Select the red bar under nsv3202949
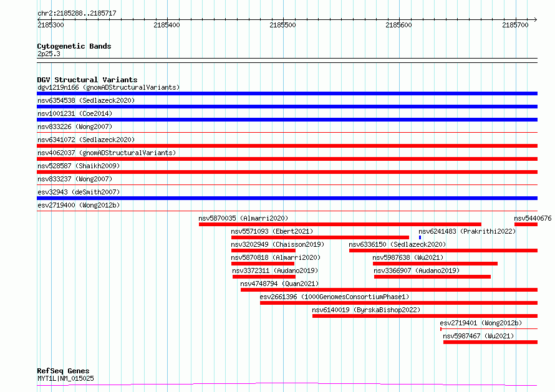555x392 pixels. tap(263, 251)
